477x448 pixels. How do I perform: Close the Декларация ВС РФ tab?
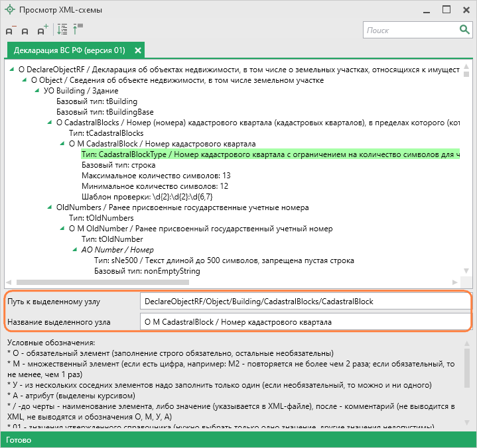click(138, 50)
